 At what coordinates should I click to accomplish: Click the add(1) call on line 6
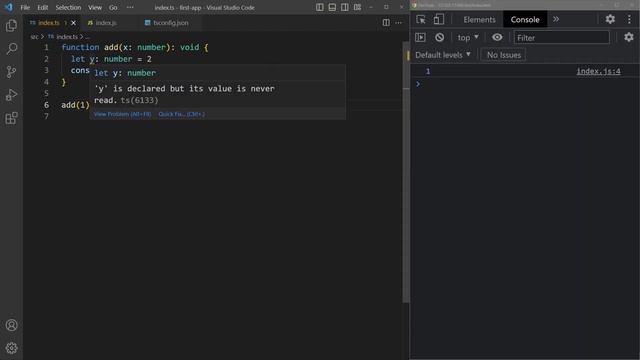click(75, 105)
